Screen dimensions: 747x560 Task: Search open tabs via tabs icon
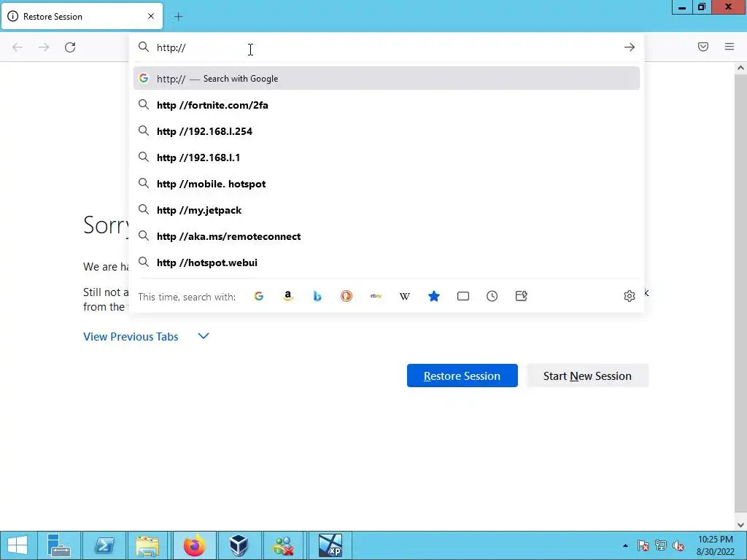click(x=463, y=296)
